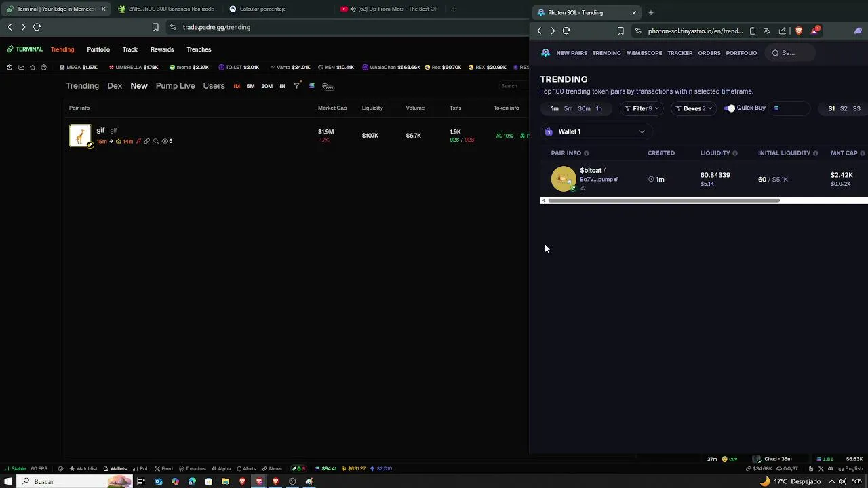Select 30M timeframe in Padre
This screenshot has width=868, height=488.
pos(267,86)
